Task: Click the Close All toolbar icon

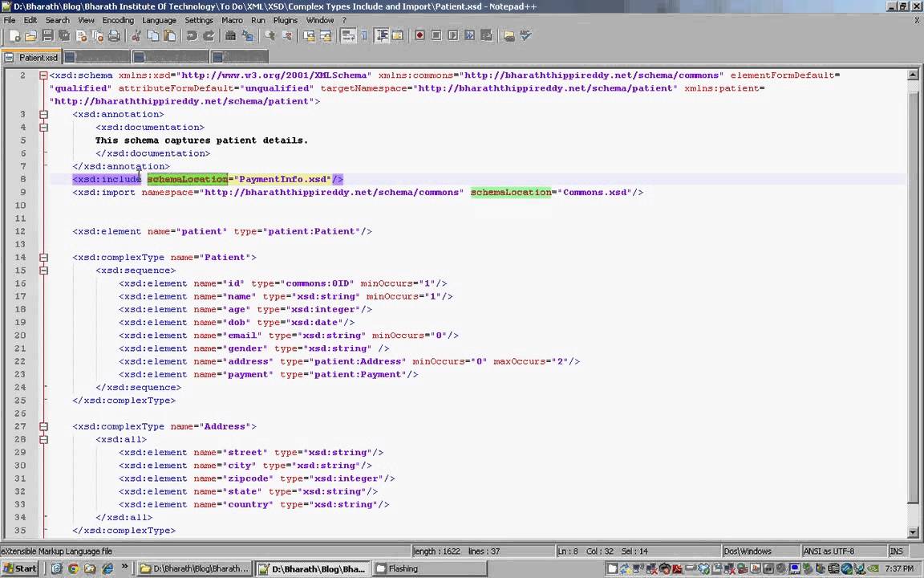Action: point(98,36)
